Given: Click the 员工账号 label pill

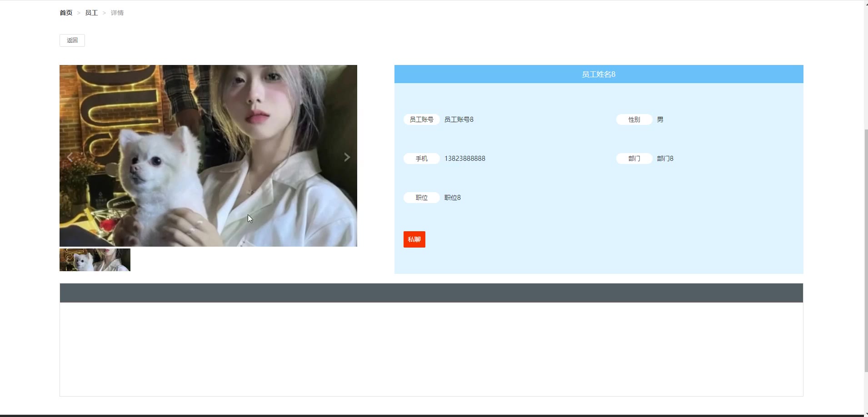Looking at the screenshot, I should (x=422, y=119).
